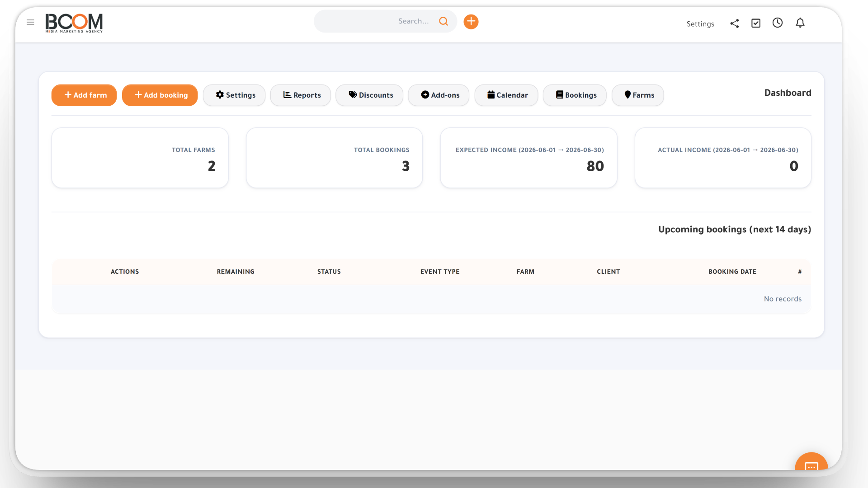Click the orange search magnifier icon
The width and height of the screenshot is (868, 488).
coord(443,21)
